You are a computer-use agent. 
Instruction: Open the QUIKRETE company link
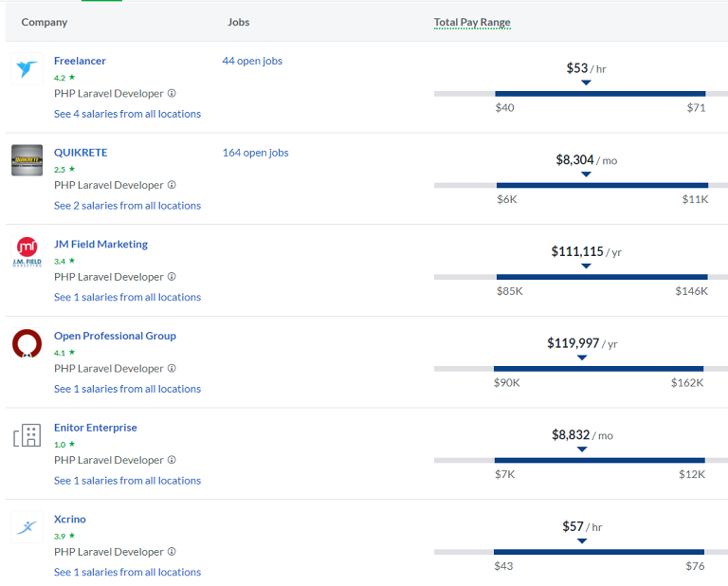81,153
